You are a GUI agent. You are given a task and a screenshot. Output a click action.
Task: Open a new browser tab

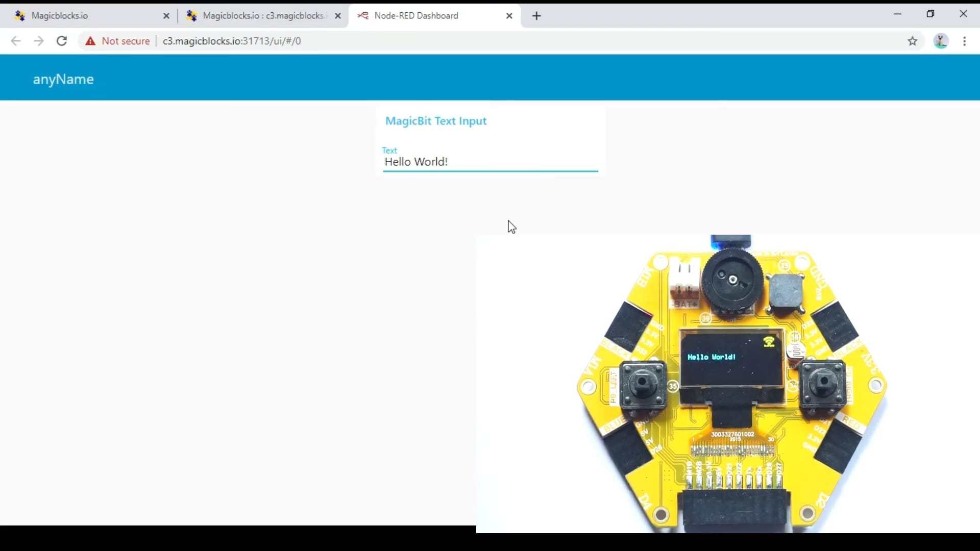[x=537, y=16]
